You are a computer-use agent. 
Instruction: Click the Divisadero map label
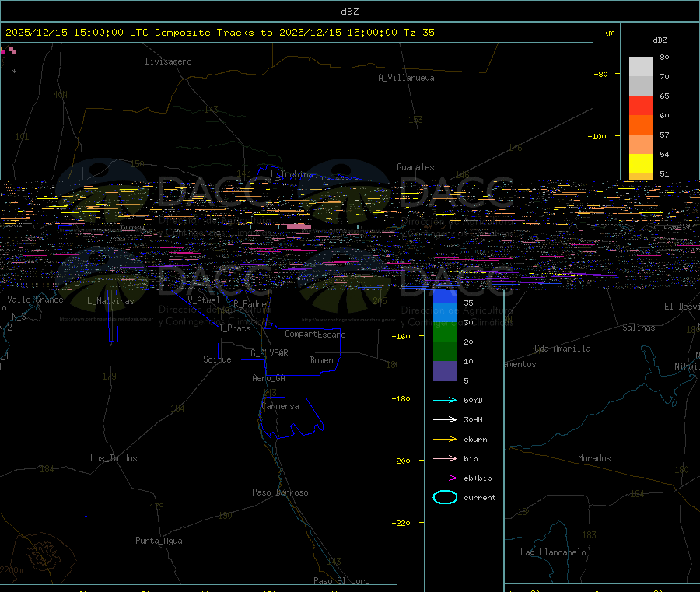168,61
